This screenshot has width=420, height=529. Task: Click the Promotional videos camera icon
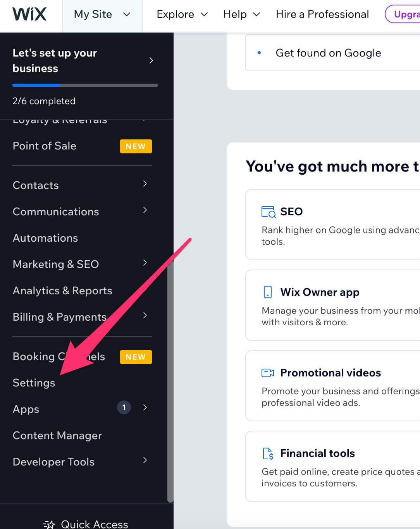[x=268, y=373]
